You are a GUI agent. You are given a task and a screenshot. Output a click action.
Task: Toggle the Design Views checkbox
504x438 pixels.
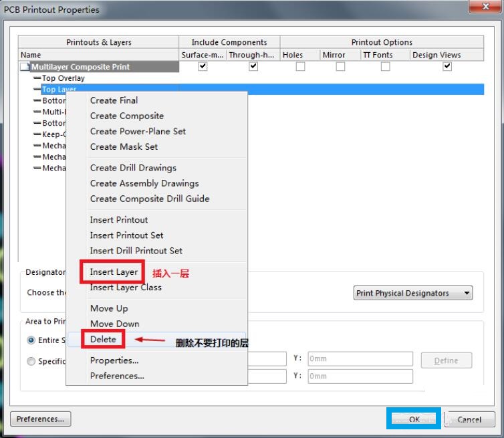point(447,66)
